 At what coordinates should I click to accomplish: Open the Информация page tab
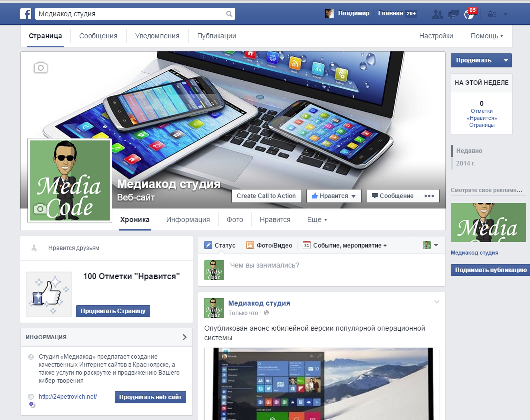click(188, 220)
